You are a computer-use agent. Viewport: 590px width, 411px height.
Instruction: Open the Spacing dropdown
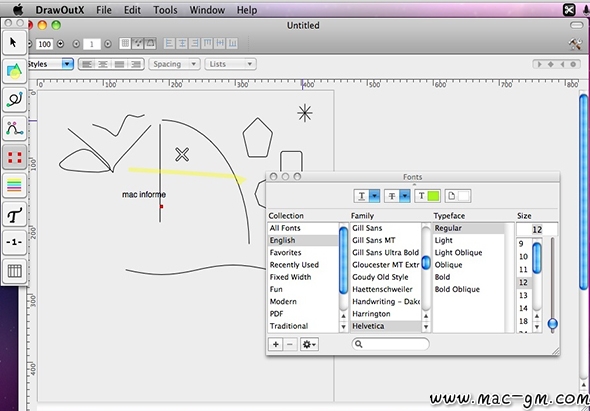(x=174, y=64)
